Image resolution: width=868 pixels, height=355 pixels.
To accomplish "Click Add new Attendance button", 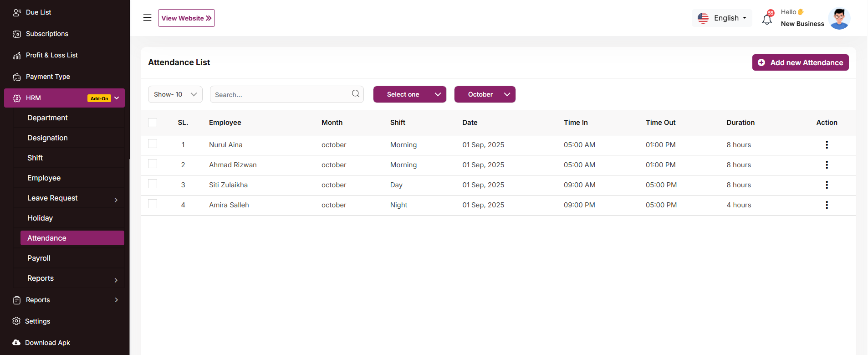I will pyautogui.click(x=800, y=62).
